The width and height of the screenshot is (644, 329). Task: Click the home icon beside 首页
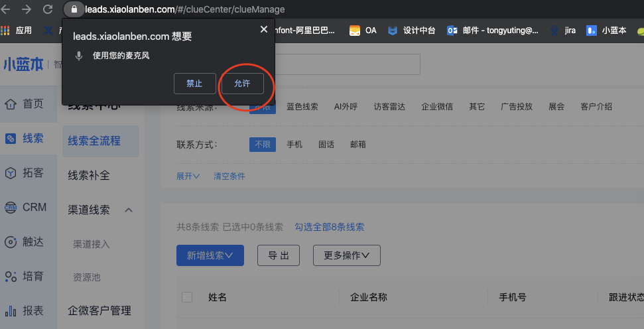tap(11, 104)
